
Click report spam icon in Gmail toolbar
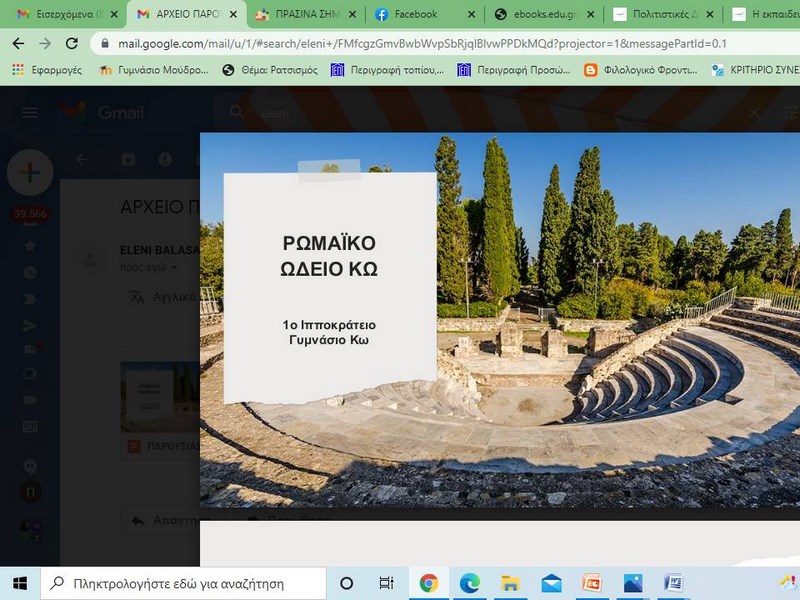click(x=165, y=160)
